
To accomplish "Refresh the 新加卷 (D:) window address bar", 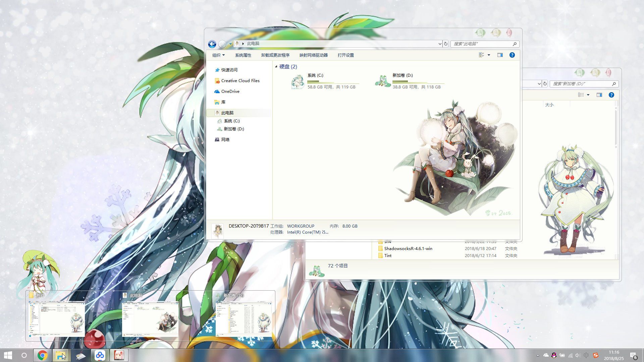I will point(545,83).
